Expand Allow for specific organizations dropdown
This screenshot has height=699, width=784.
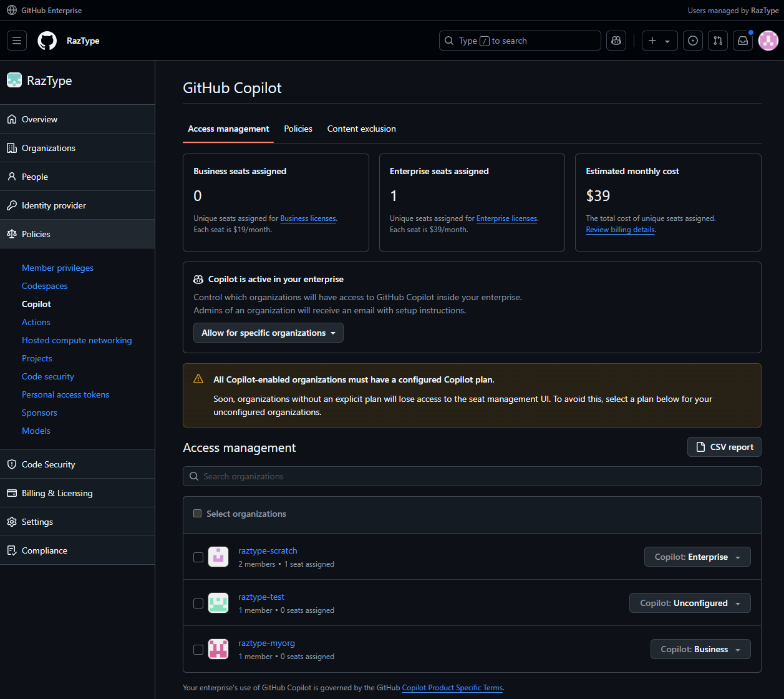coord(268,333)
